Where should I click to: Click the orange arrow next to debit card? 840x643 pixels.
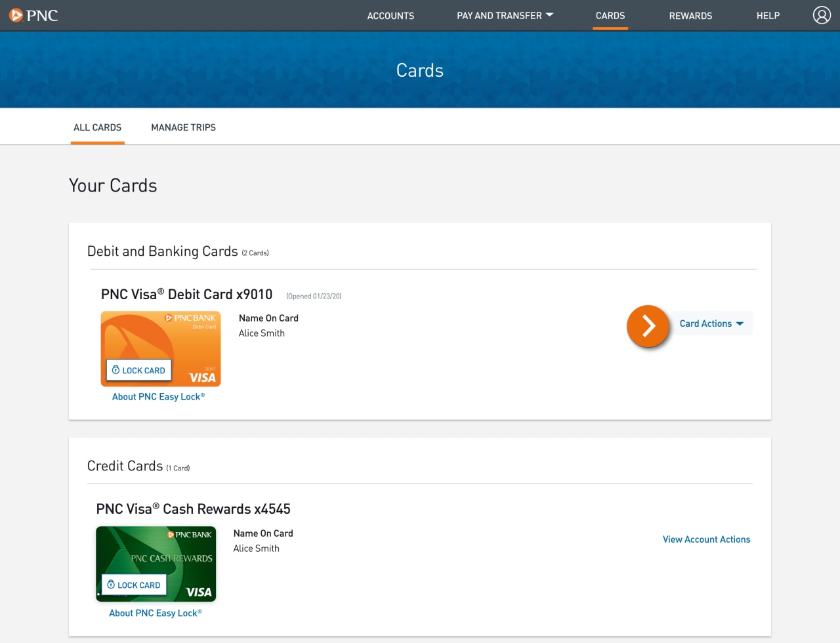pos(648,325)
